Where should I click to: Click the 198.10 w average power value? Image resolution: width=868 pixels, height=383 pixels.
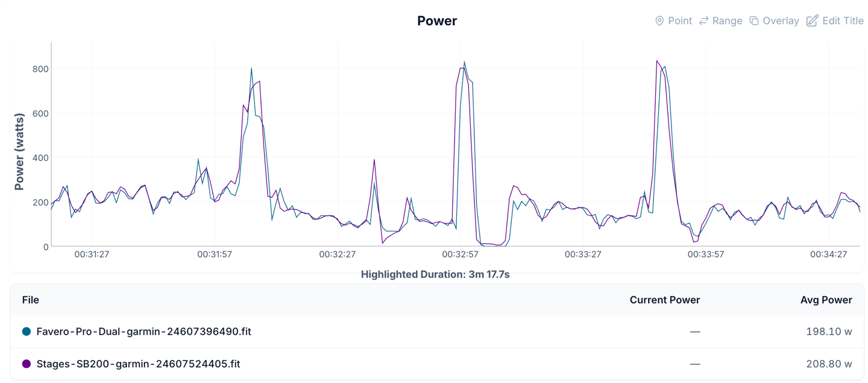tap(829, 331)
